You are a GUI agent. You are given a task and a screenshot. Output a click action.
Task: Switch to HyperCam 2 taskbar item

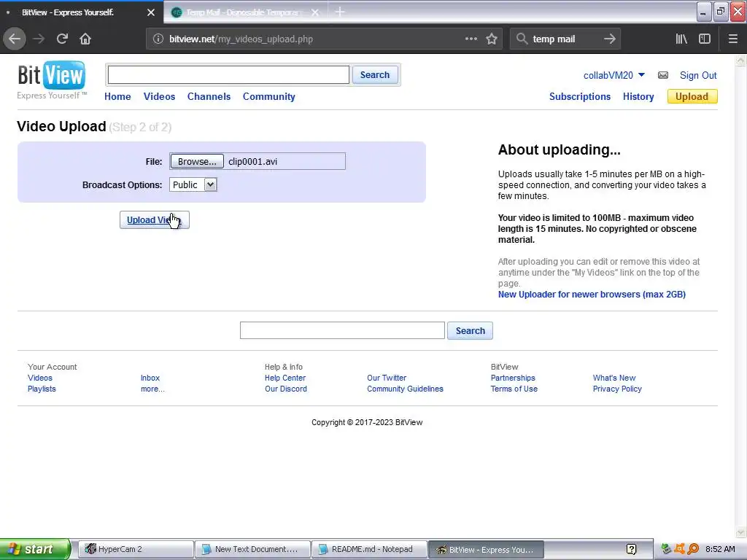[136, 550]
